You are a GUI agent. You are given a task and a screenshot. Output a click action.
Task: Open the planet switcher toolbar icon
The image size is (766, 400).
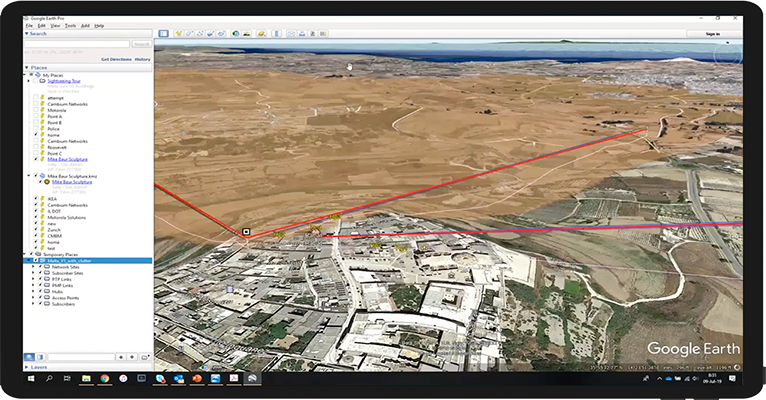pyautogui.click(x=261, y=34)
